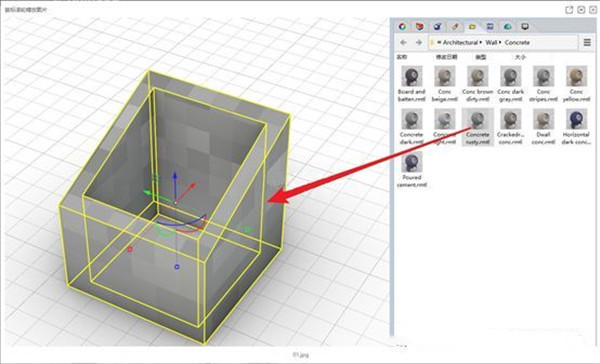Select the Conc dark gray.rmtl material
This screenshot has width=600, height=364.
(x=510, y=84)
